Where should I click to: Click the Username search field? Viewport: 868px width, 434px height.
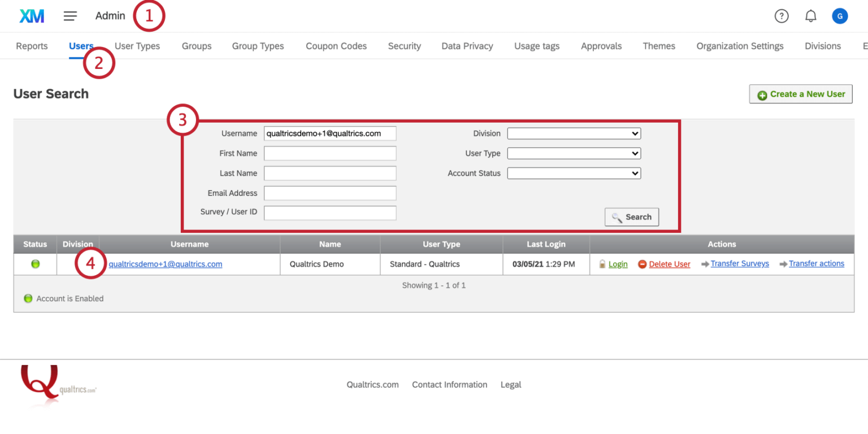[330, 133]
